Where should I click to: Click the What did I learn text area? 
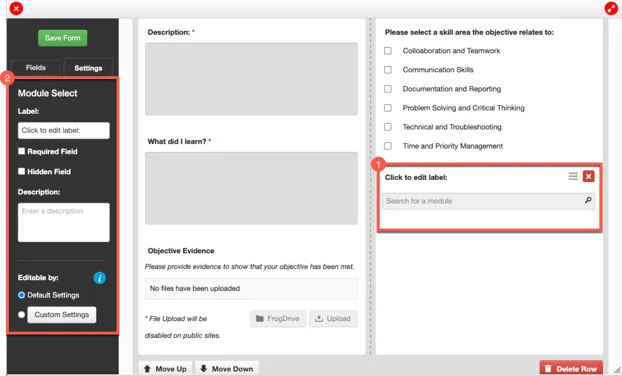click(251, 188)
